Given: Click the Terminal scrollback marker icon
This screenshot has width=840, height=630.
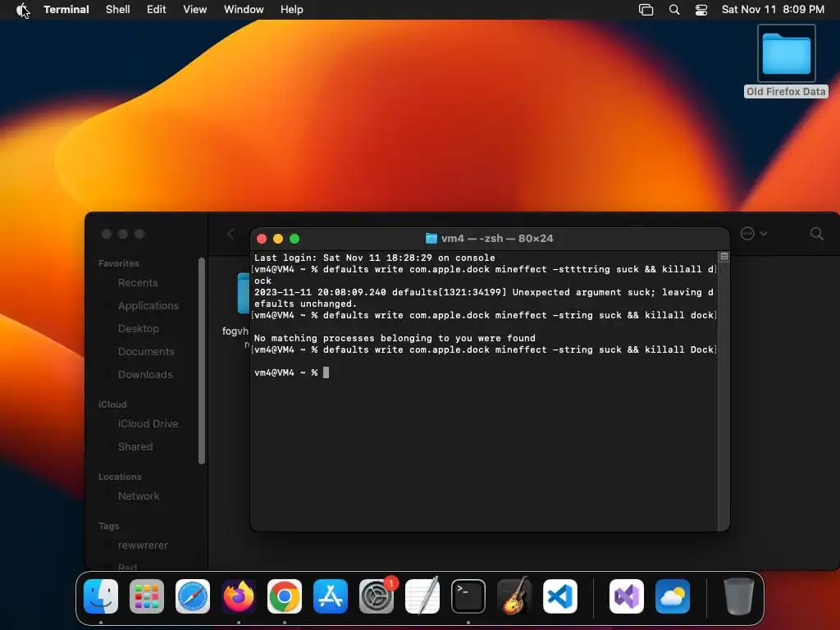Looking at the screenshot, I should coord(724,257).
